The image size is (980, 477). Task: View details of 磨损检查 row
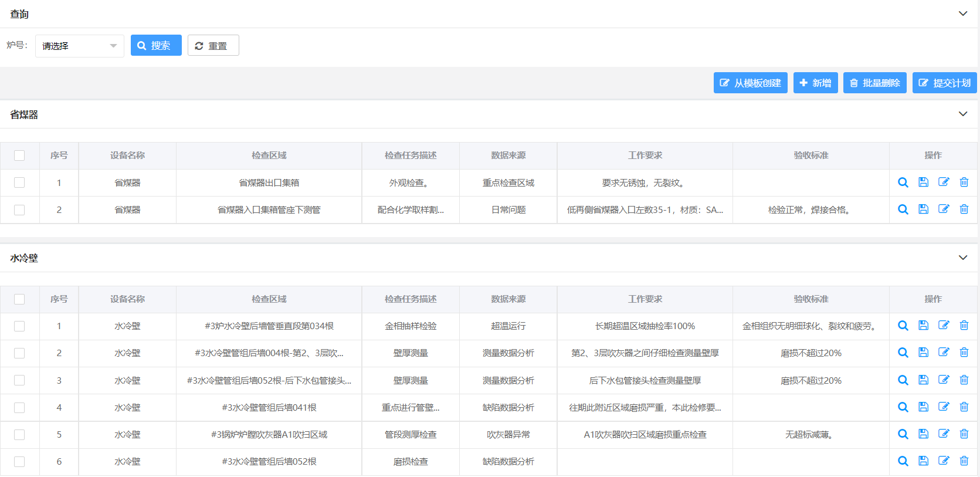[x=903, y=461]
